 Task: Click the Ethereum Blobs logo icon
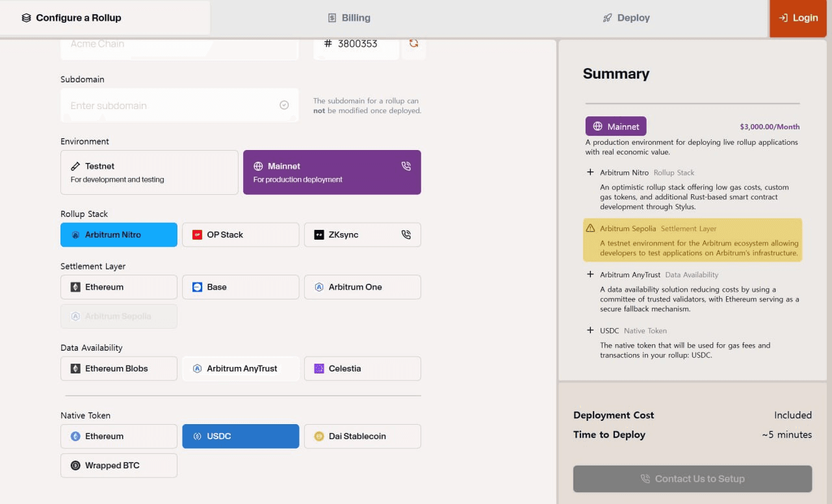click(x=75, y=368)
